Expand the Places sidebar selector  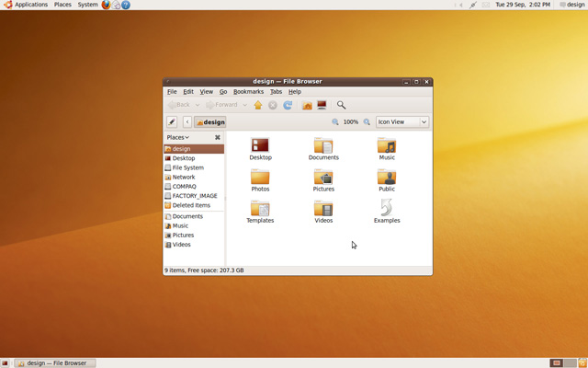point(178,137)
